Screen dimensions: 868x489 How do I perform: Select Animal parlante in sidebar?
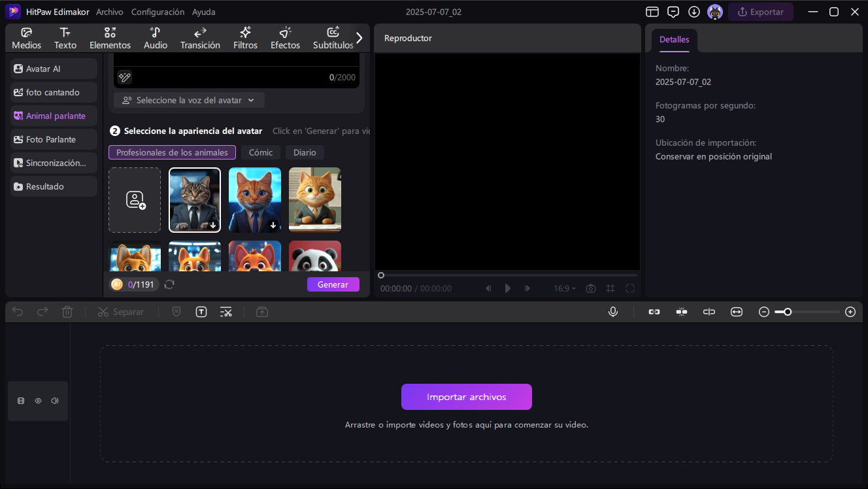54,116
